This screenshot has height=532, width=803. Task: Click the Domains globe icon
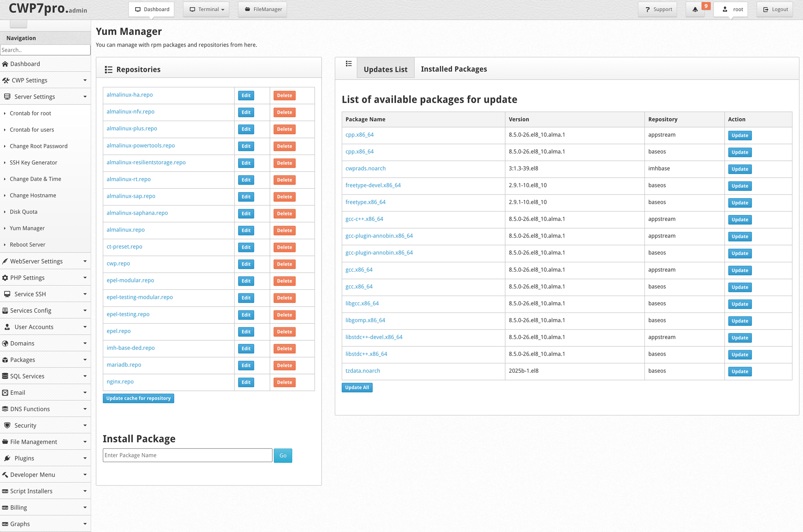click(5, 343)
